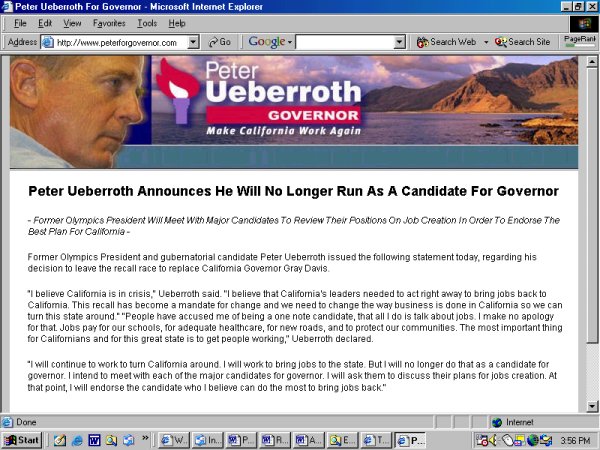This screenshot has height=450, width=600.
Task: Click the vertical scrollbar up arrow
Action: [x=592, y=62]
